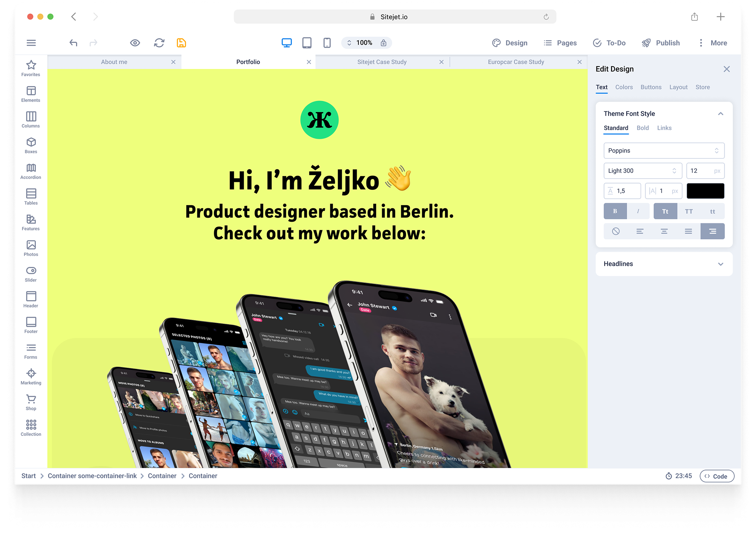Select lowercase tt text transform
The height and width of the screenshot is (537, 756).
click(x=713, y=211)
